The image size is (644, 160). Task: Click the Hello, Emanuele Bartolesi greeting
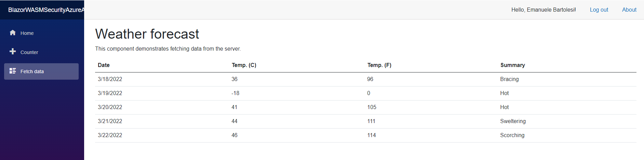click(543, 10)
